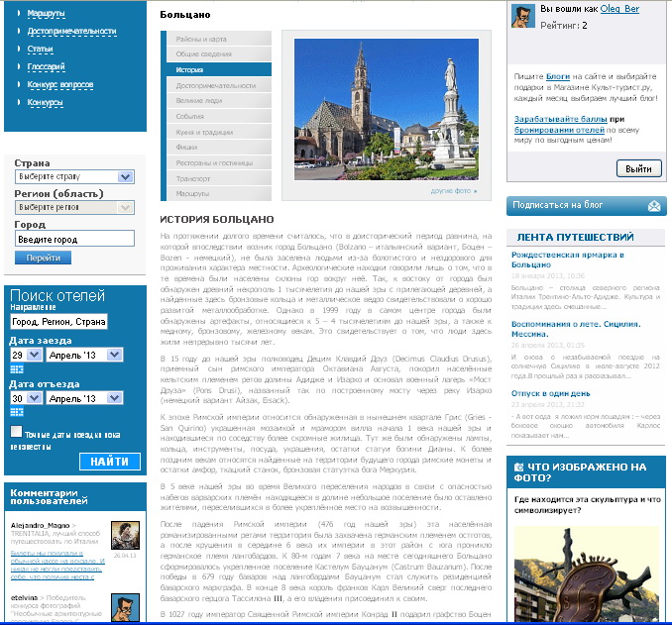This screenshot has width=672, height=625.
Task: Select Маршруты tab in city menu
Action: pos(219,193)
